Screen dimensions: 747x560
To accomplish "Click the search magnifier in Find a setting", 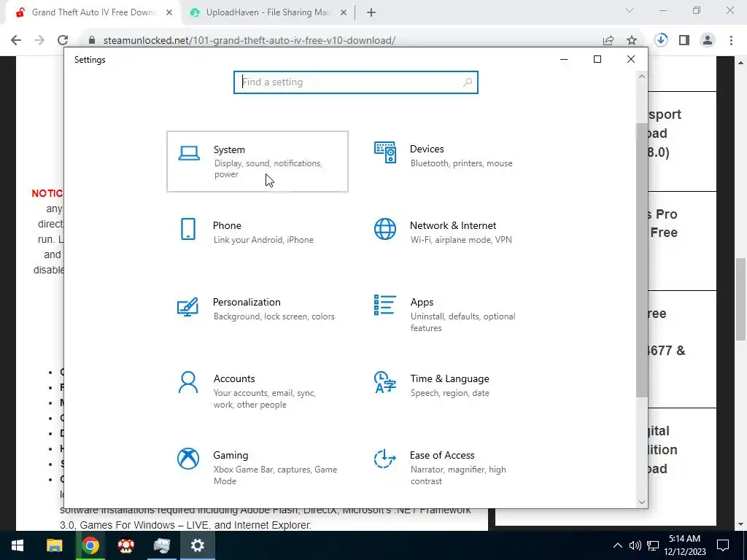I will point(468,82).
